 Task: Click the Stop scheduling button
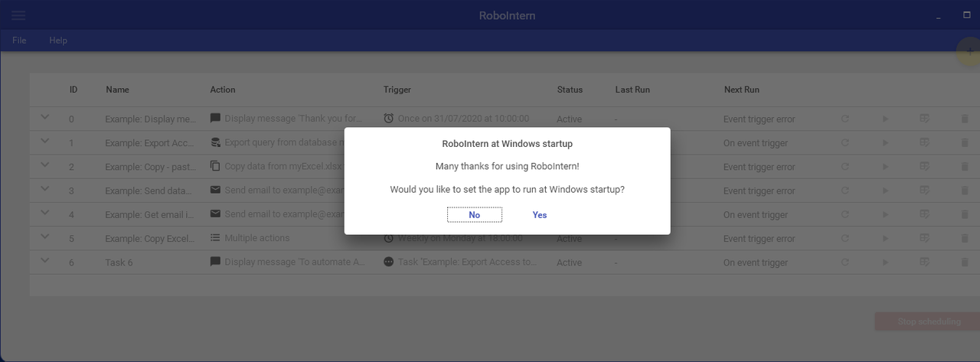[x=927, y=321]
